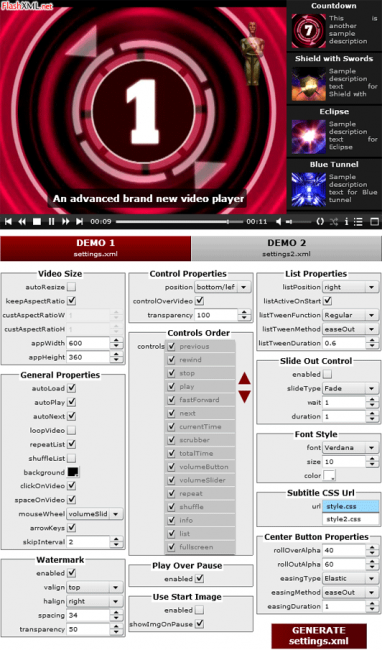
Task: Increase skipInterval with stepper up arrow
Action: (x=116, y=539)
